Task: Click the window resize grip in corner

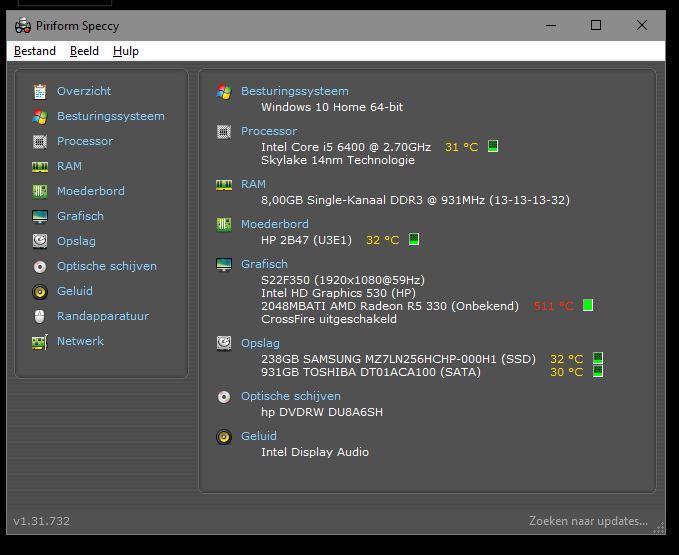Action: [x=659, y=528]
